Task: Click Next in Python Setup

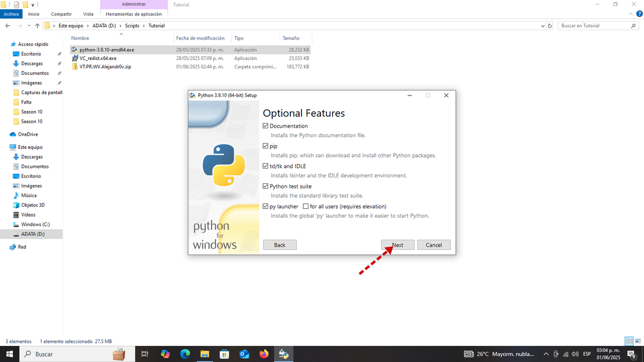Action: (x=397, y=245)
